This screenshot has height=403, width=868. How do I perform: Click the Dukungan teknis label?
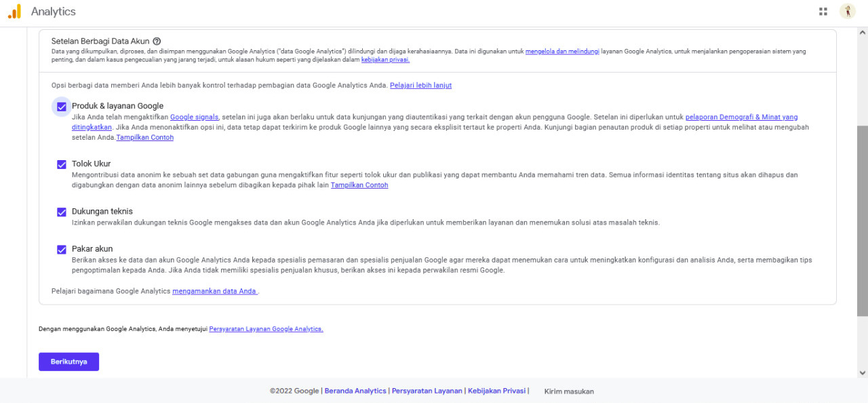102,211
